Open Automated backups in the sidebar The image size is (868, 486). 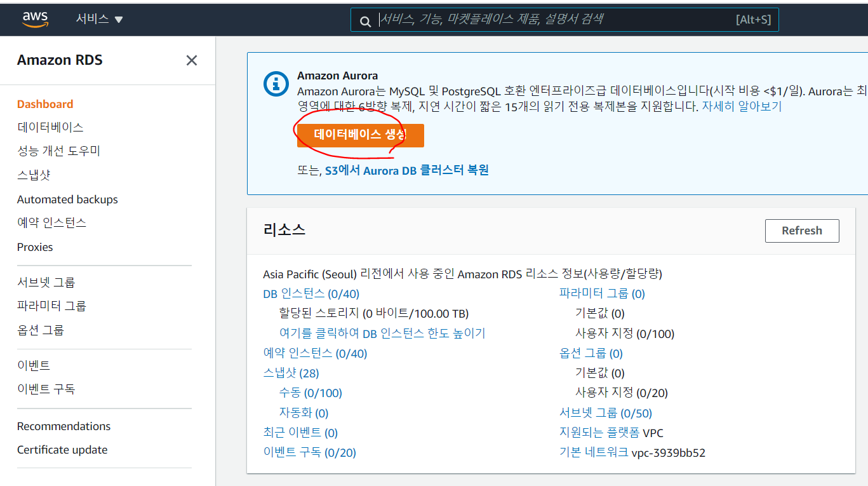67,199
